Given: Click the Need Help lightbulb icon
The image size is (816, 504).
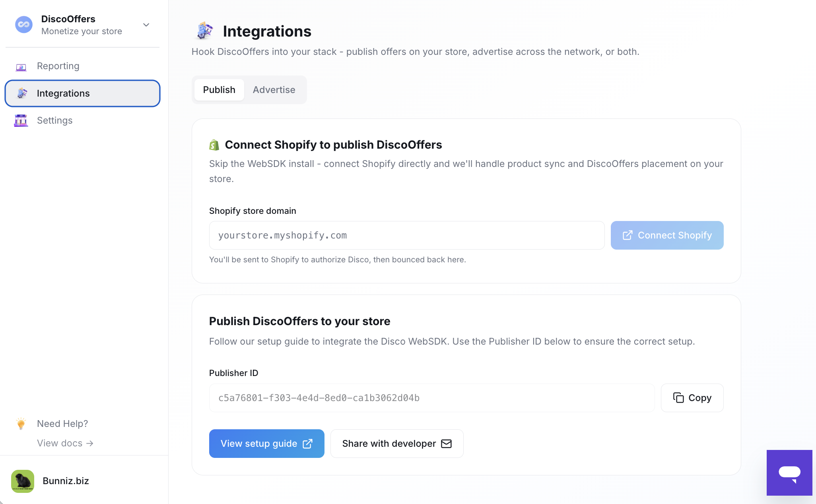Looking at the screenshot, I should coord(21,424).
